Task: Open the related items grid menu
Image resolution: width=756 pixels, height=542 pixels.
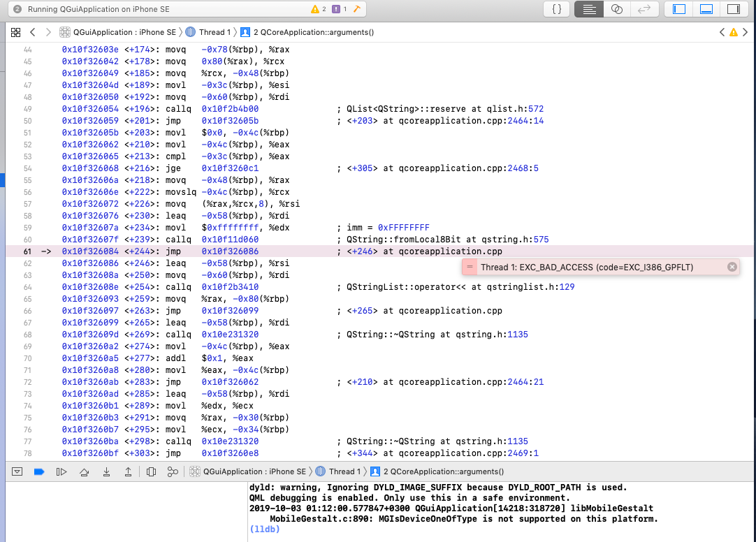Action: click(15, 32)
